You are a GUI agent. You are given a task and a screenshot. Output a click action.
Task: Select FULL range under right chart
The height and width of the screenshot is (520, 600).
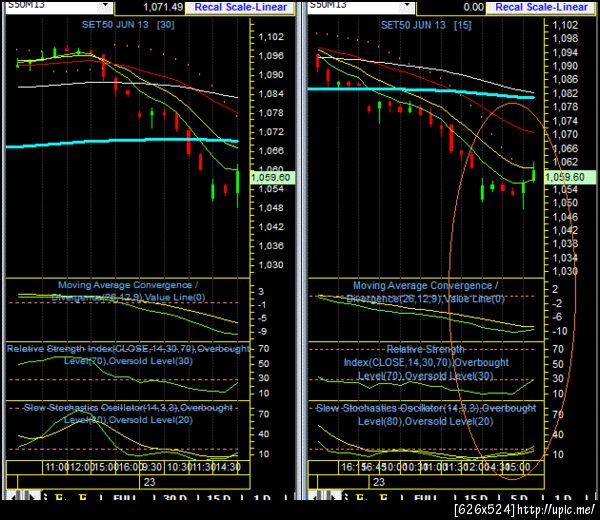[x=426, y=497]
